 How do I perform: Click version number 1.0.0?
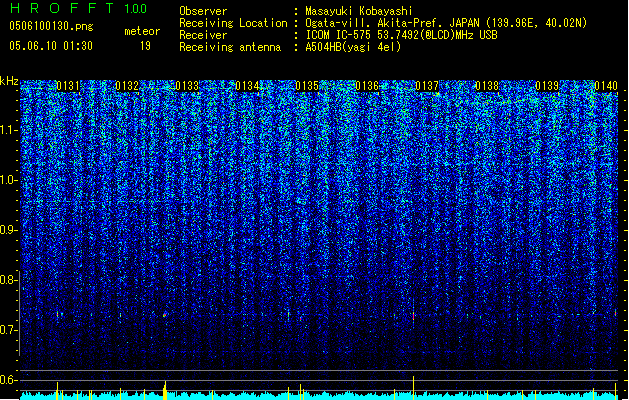tap(136, 9)
